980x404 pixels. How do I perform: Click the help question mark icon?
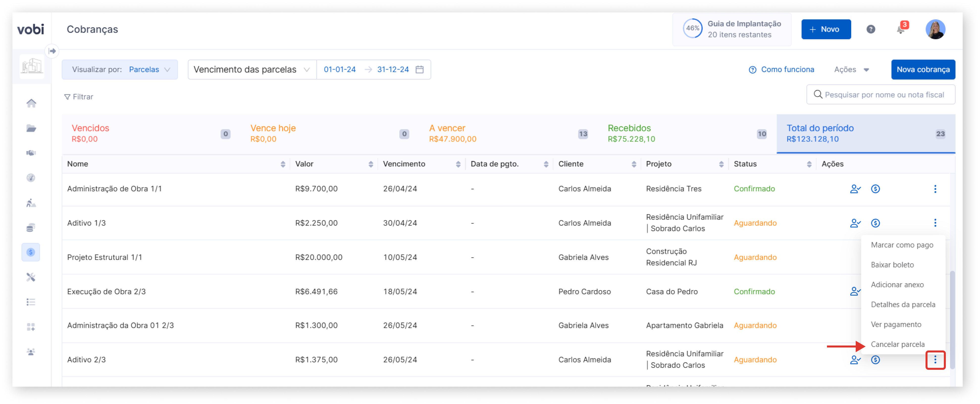point(871,29)
